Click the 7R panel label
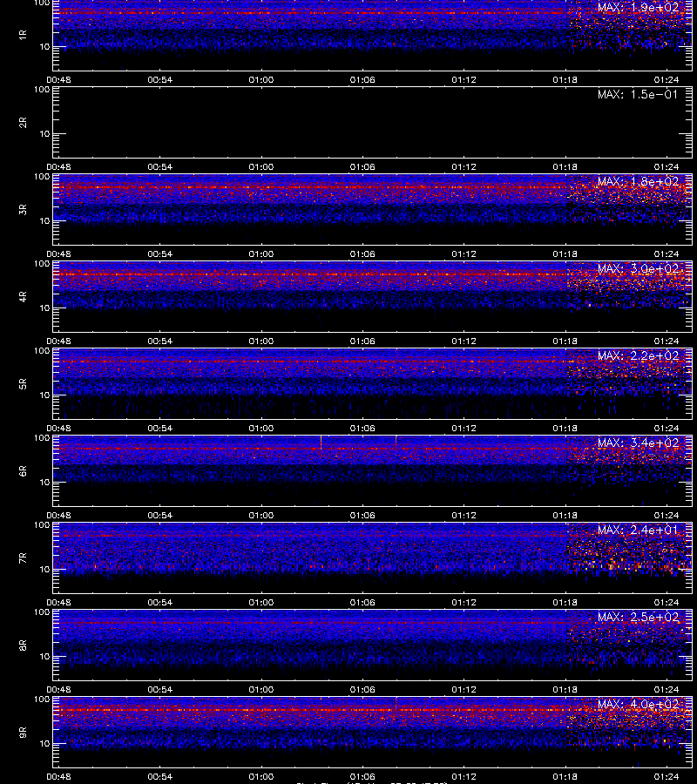 pyautogui.click(x=23, y=558)
